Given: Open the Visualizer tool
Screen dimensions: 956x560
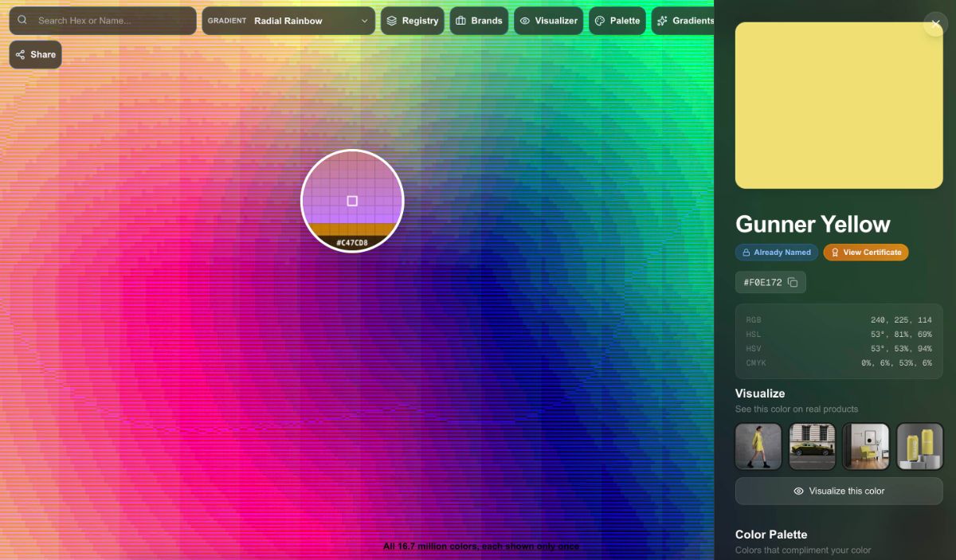Looking at the screenshot, I should click(548, 21).
